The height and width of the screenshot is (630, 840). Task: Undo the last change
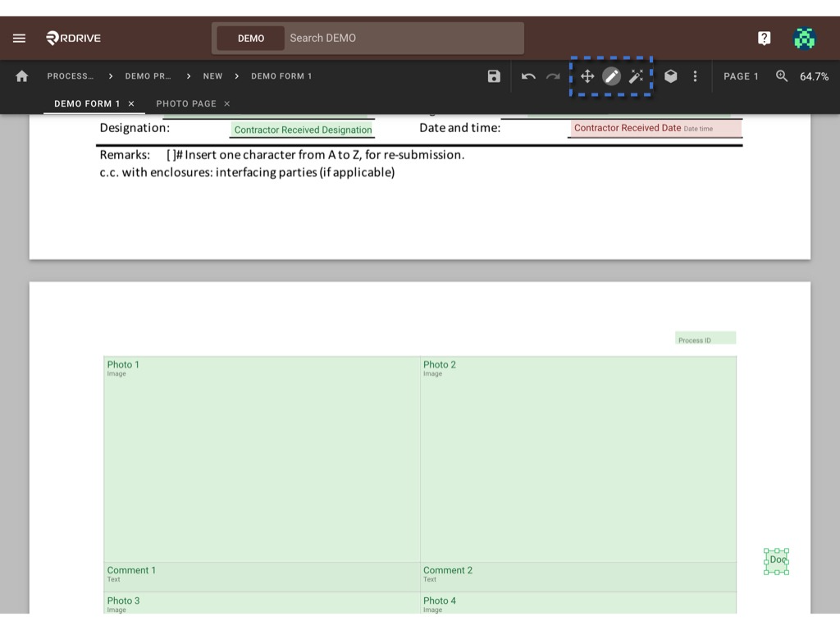[528, 76]
